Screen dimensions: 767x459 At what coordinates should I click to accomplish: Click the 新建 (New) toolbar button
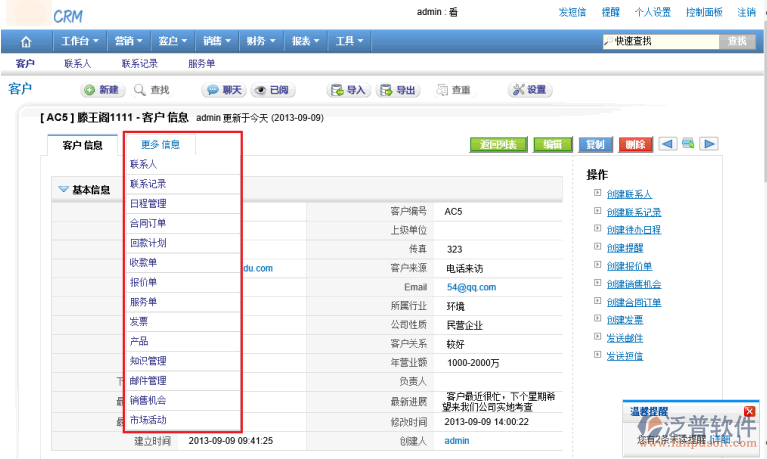point(101,90)
